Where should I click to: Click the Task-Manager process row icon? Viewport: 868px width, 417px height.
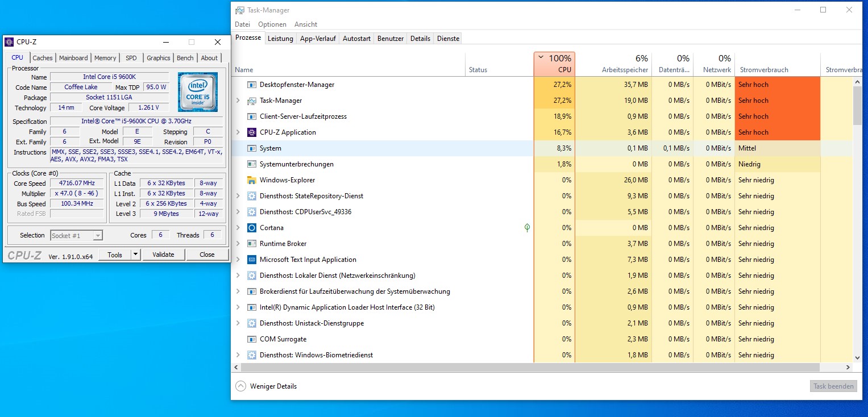click(x=252, y=101)
